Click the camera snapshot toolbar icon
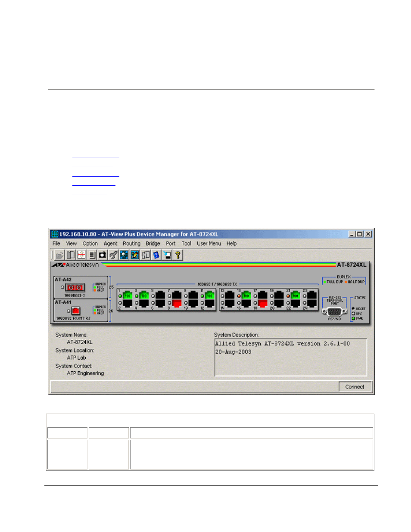This screenshot has width=411, height=532. (x=103, y=255)
